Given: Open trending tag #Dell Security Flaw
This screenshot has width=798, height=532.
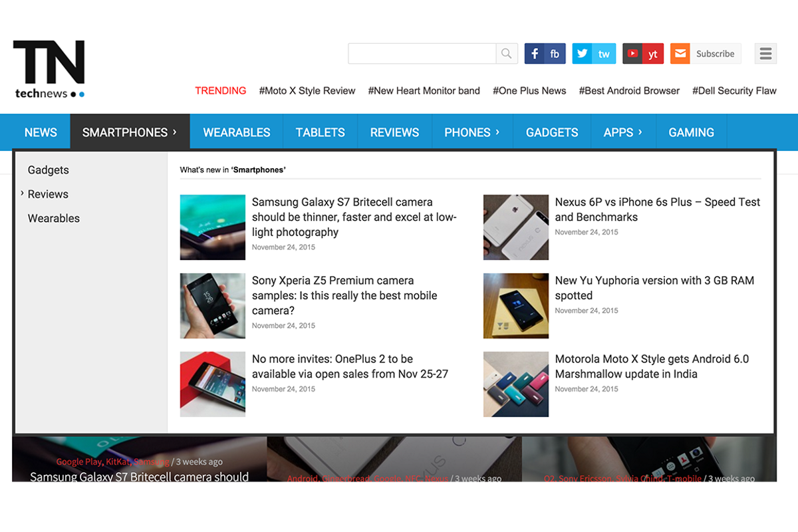Looking at the screenshot, I should [x=734, y=90].
